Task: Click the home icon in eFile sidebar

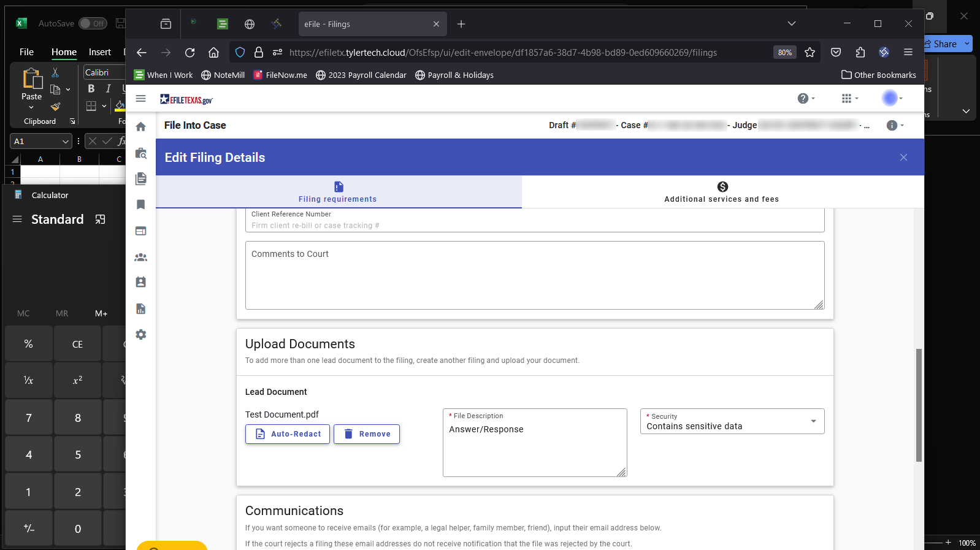Action: pyautogui.click(x=140, y=127)
